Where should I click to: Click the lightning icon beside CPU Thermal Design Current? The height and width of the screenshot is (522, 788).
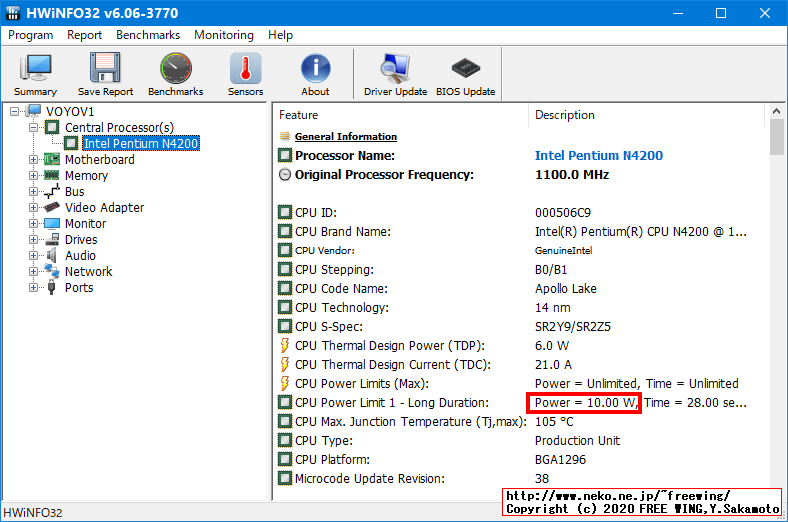coord(285,365)
